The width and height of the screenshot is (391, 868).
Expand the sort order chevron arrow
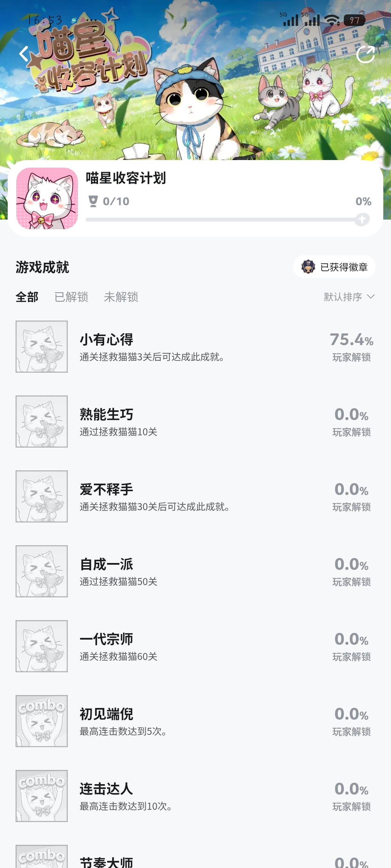371,296
